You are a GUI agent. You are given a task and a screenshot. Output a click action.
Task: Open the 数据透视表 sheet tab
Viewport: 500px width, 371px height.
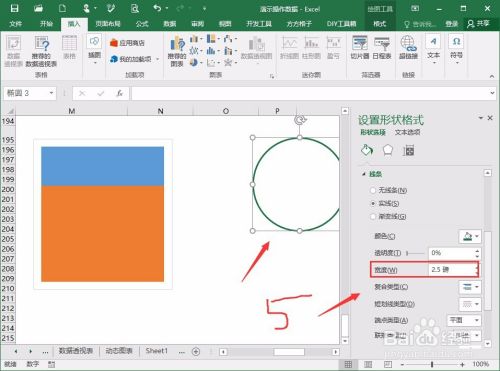click(x=76, y=351)
